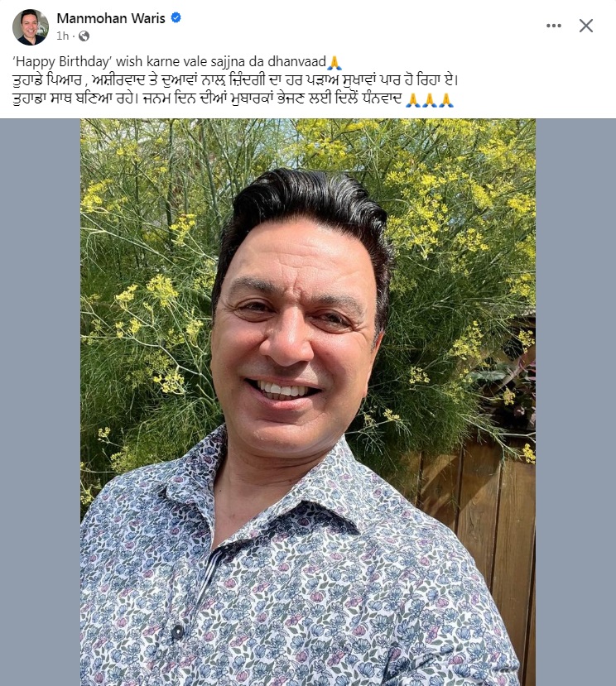Click the dark shirt button in photo
Screen dimensions: 616x686
click(177, 631)
